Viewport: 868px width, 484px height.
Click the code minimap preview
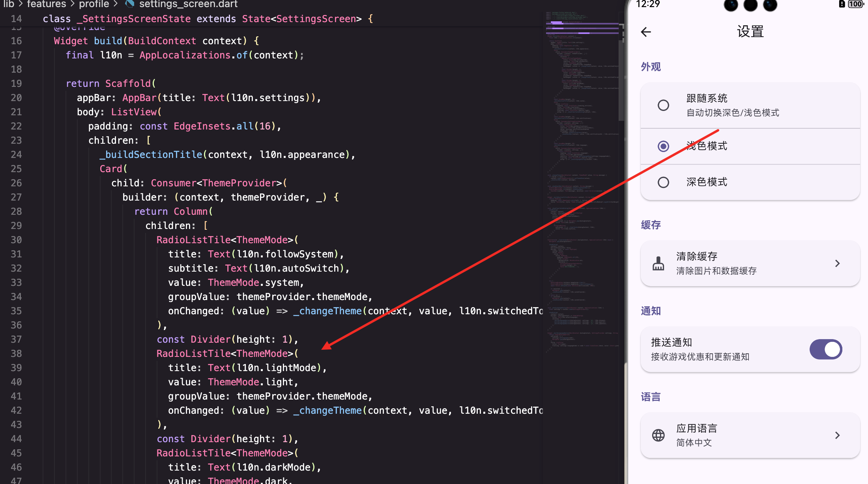coord(582,158)
